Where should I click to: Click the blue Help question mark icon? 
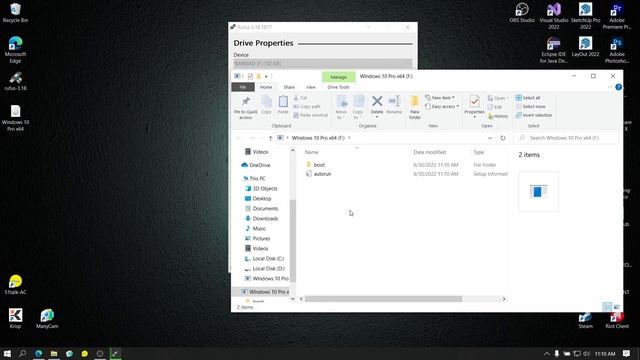tap(618, 87)
